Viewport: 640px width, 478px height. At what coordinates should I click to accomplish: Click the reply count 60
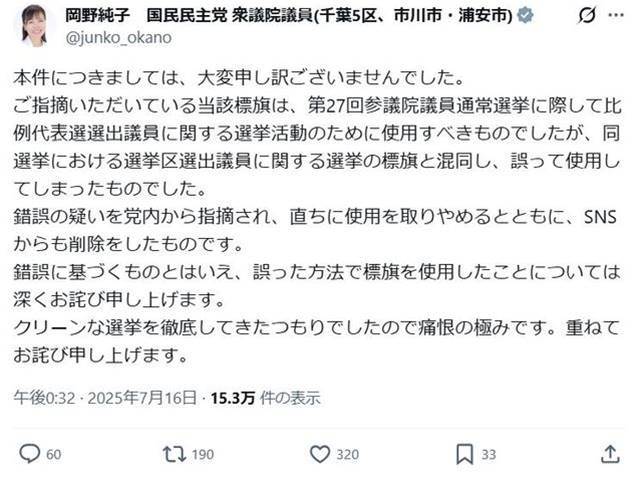point(54,456)
